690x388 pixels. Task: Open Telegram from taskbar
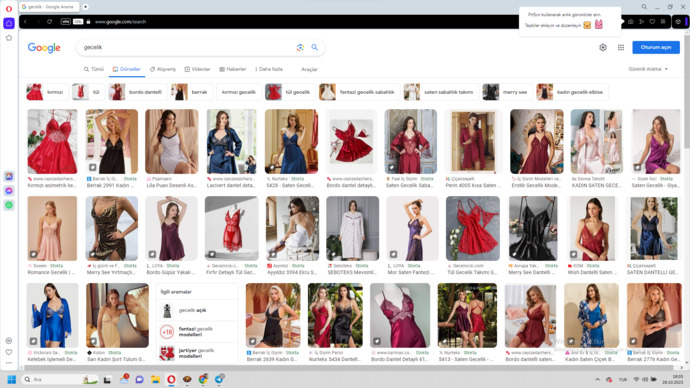click(219, 379)
